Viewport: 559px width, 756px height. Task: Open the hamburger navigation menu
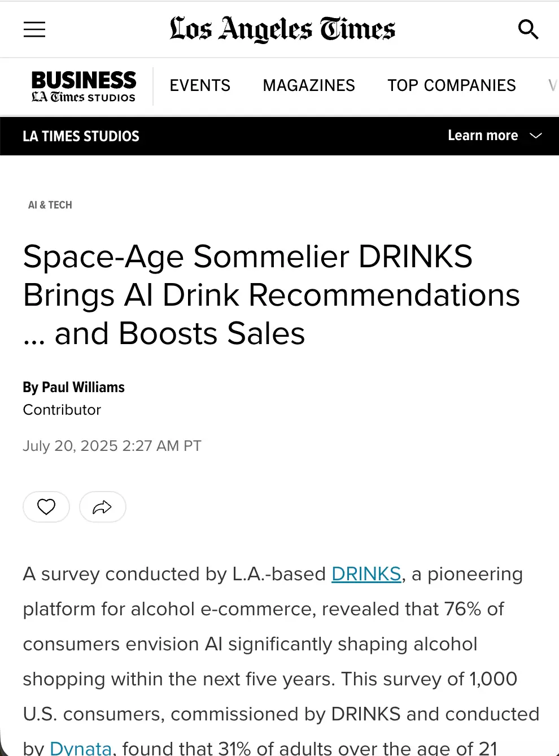[34, 29]
